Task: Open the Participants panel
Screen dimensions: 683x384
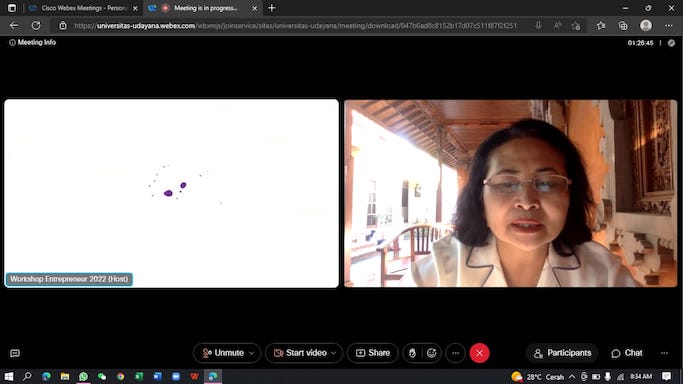Action: point(562,353)
